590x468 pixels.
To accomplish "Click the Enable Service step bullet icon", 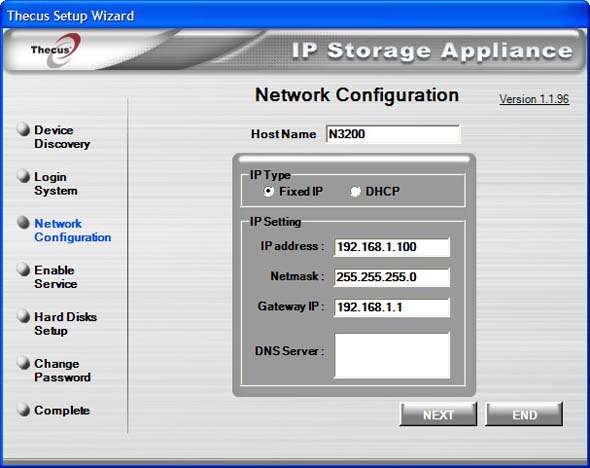I will 24,269.
